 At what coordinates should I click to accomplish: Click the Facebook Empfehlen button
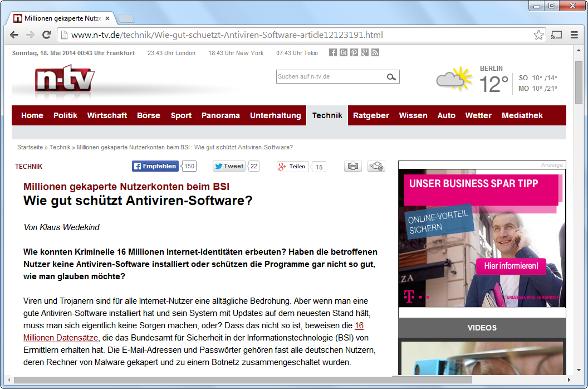tap(155, 166)
